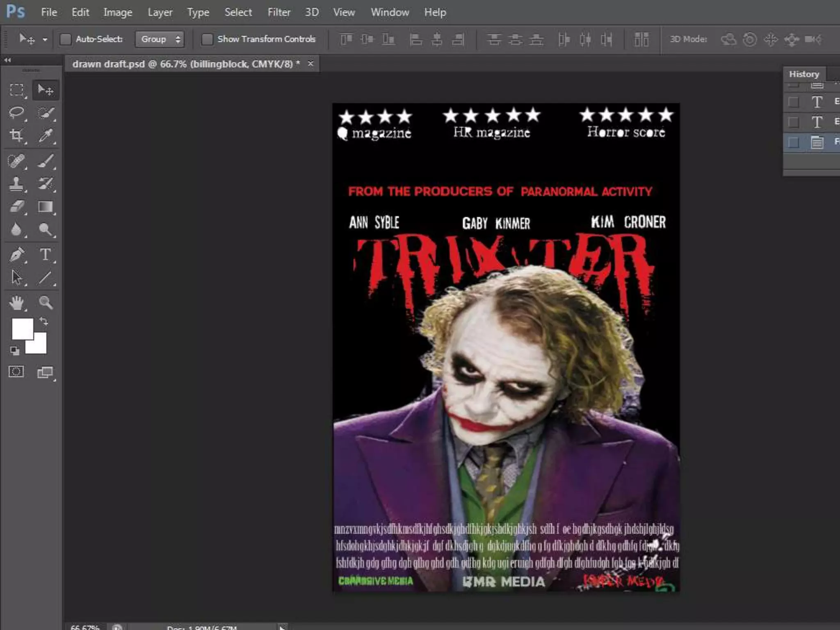The width and height of the screenshot is (840, 630).
Task: Select the Horizontal Type tool
Action: click(x=46, y=255)
